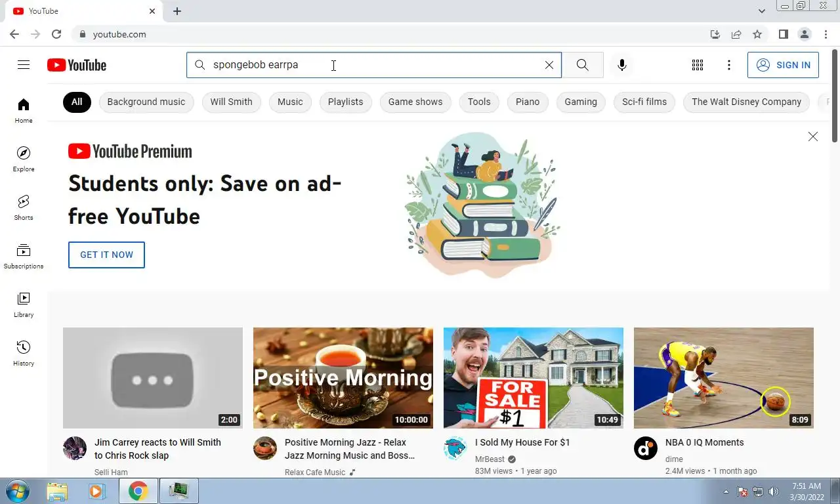Open Jim Carrey reacts video thumbnail
Image resolution: width=840 pixels, height=504 pixels.
(x=153, y=378)
